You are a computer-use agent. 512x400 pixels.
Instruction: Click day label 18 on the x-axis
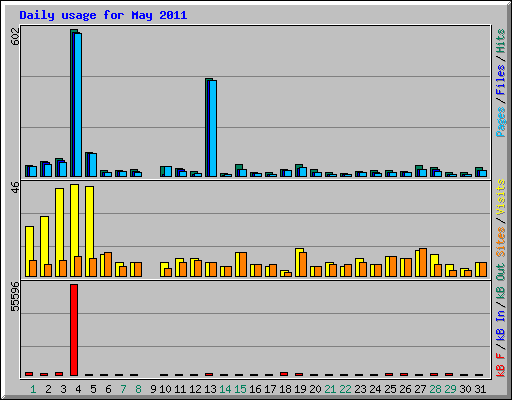coord(285,389)
